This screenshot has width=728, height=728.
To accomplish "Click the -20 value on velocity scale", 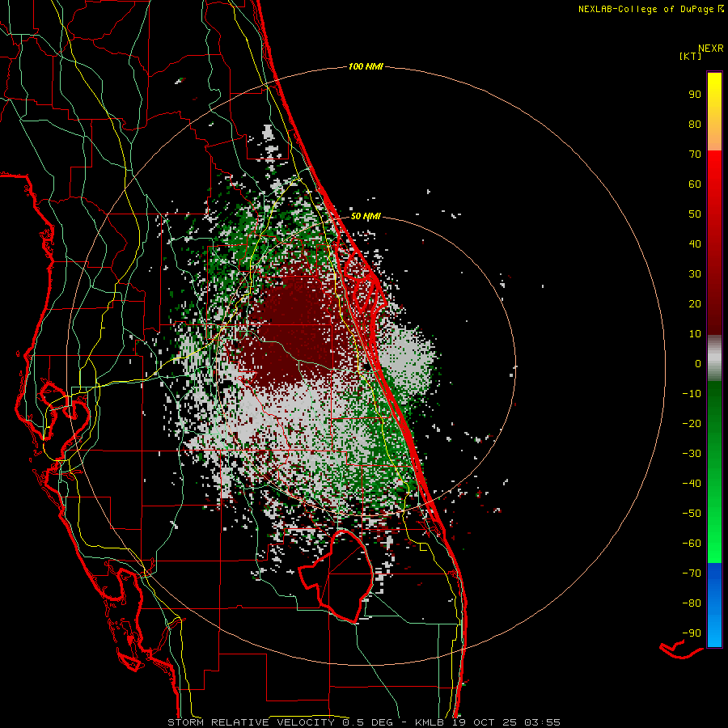I will [x=692, y=423].
